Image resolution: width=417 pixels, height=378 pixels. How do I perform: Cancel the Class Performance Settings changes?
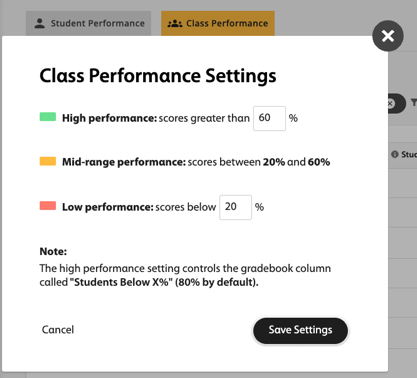pos(58,330)
